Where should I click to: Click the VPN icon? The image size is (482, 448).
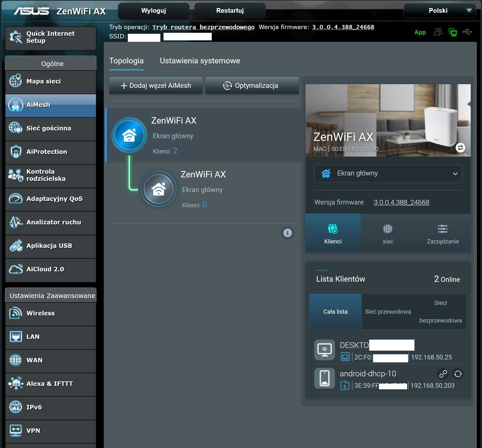coord(16,431)
